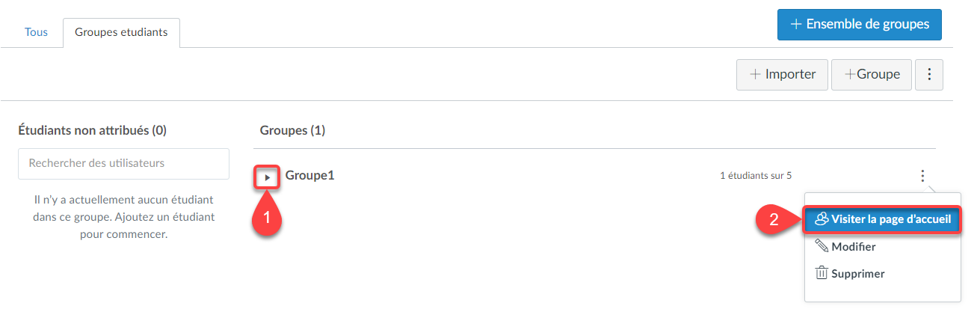980x321 pixels.
Task: Focus the Rechercher des utilisateurs search field
Action: point(123,163)
